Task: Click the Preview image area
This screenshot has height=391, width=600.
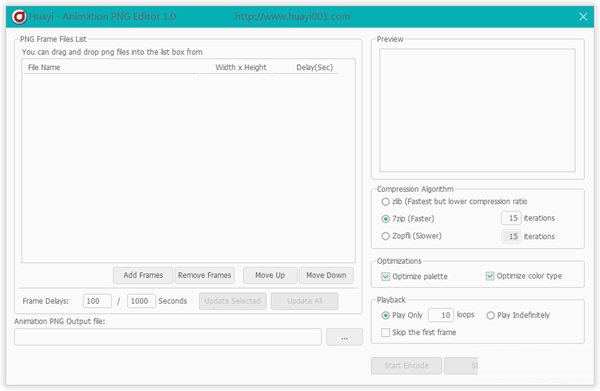Action: point(477,110)
